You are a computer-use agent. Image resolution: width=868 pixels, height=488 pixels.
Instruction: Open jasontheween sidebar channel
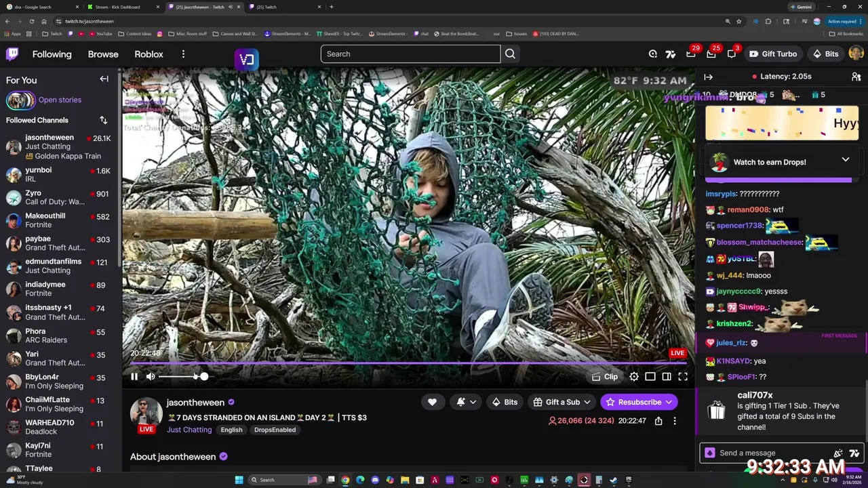pos(58,147)
